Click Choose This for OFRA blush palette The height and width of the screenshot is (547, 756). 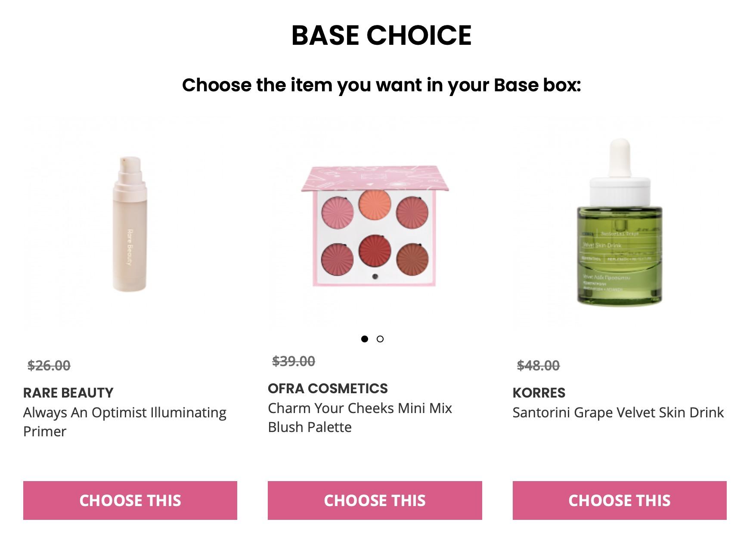coord(375,500)
